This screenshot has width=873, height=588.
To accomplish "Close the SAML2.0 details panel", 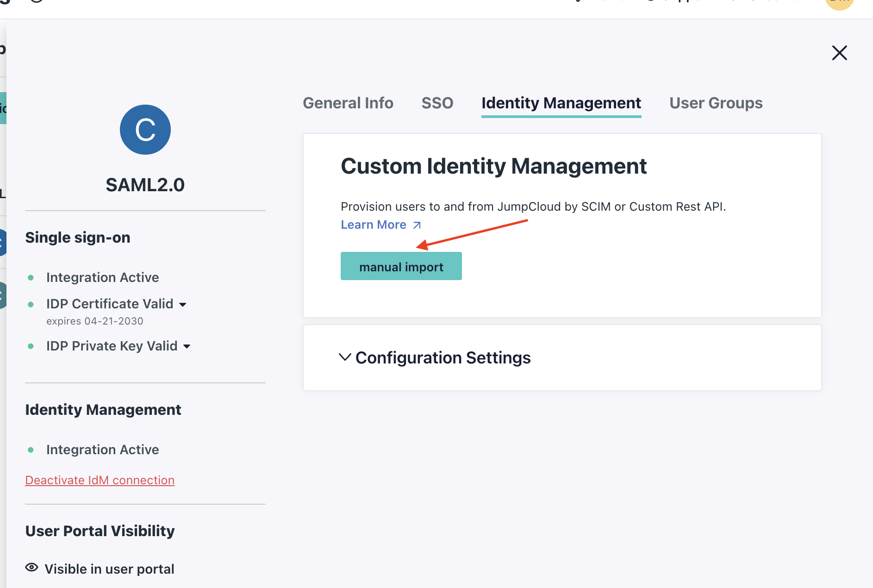I will point(839,53).
